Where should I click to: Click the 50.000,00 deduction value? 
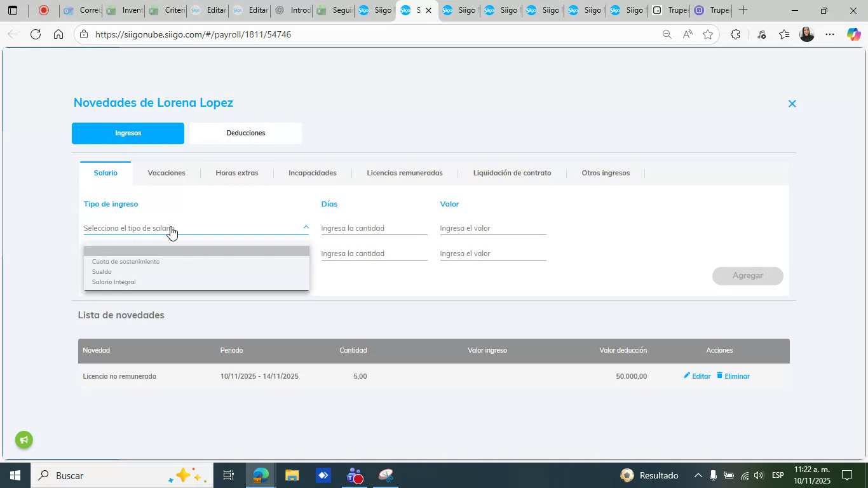tap(631, 376)
